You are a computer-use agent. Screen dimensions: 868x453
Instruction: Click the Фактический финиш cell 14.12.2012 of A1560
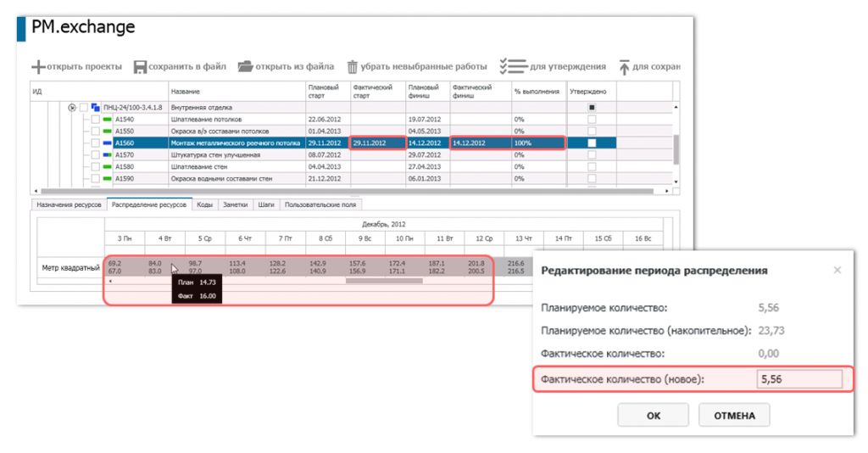tap(481, 143)
